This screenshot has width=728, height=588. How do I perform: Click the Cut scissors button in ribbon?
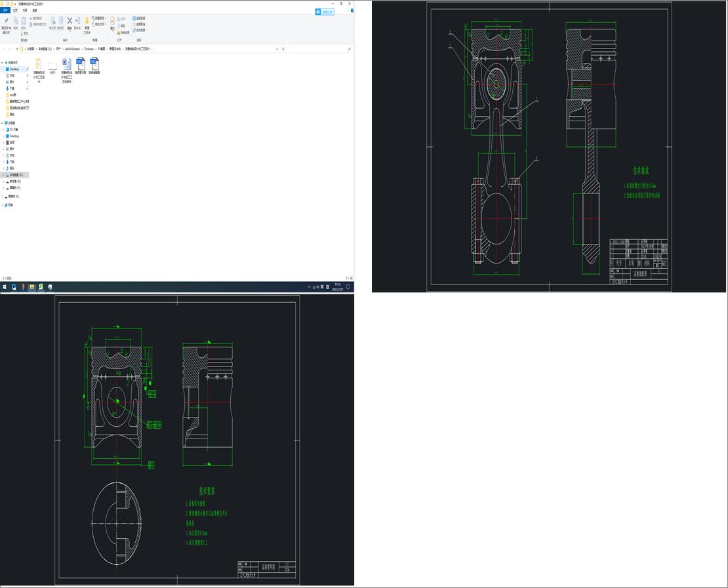coord(25,33)
